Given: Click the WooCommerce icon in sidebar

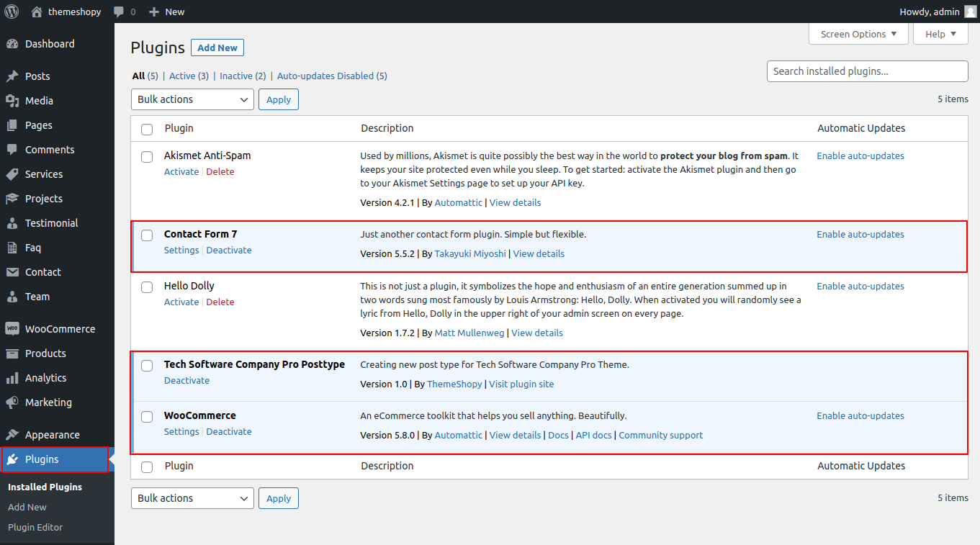Looking at the screenshot, I should [x=12, y=329].
